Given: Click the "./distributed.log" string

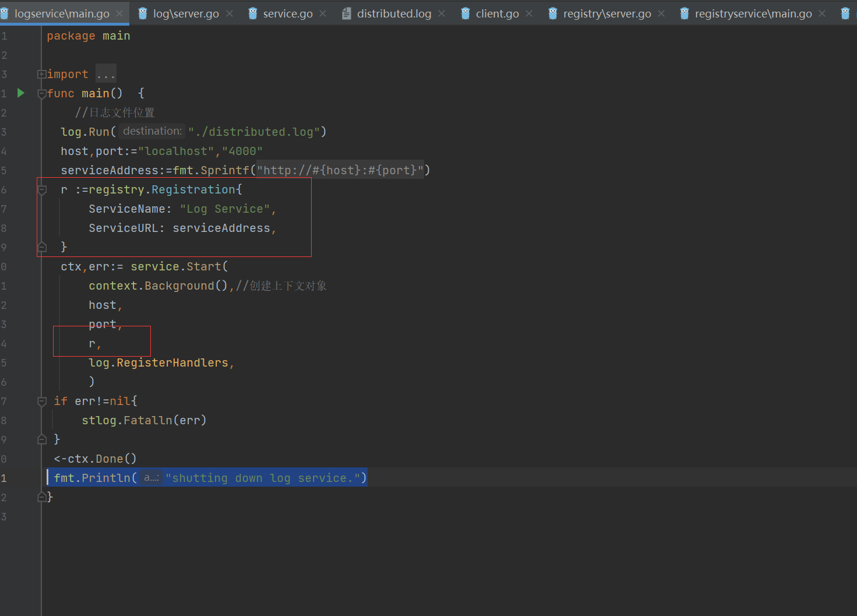Looking at the screenshot, I should click(254, 132).
